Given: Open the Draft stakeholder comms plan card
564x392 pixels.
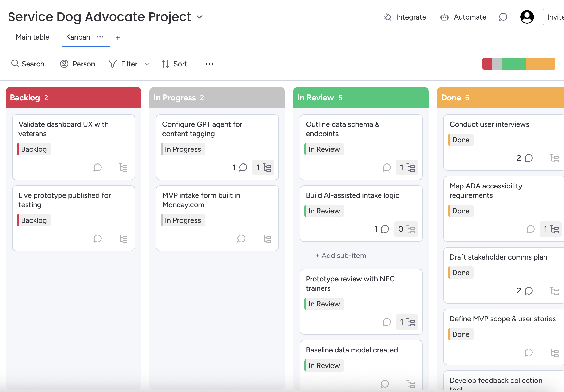Looking at the screenshot, I should 498,257.
